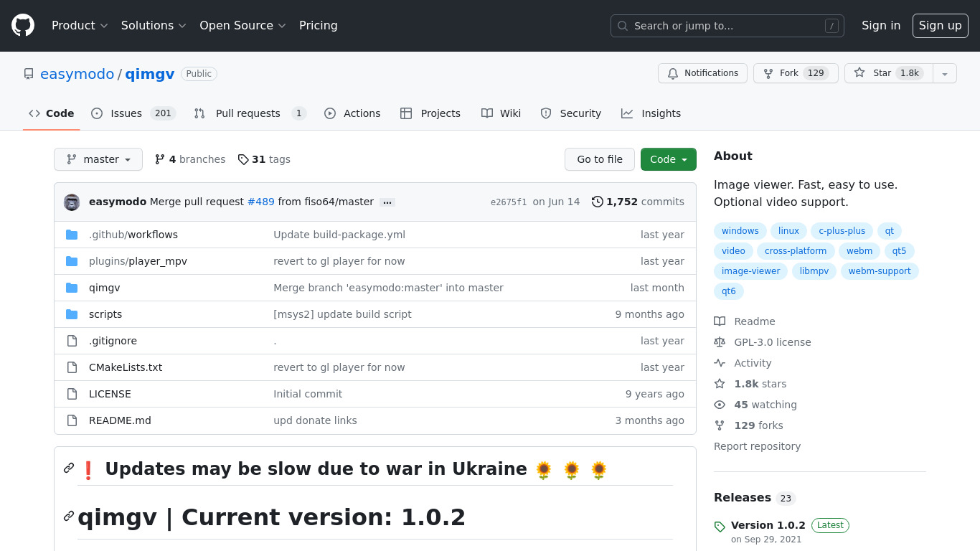Click the easymodo avatar image

tap(72, 202)
